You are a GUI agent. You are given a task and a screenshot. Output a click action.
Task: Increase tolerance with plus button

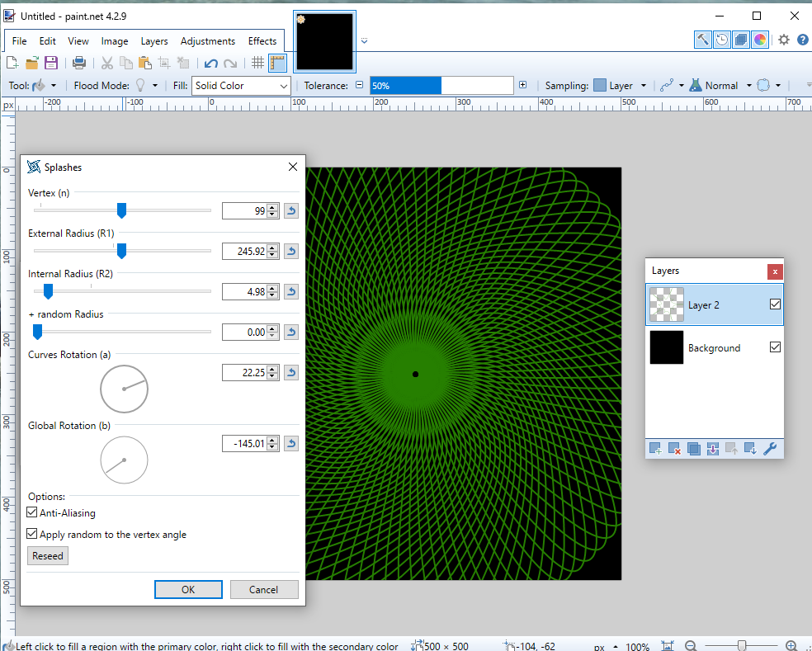523,85
